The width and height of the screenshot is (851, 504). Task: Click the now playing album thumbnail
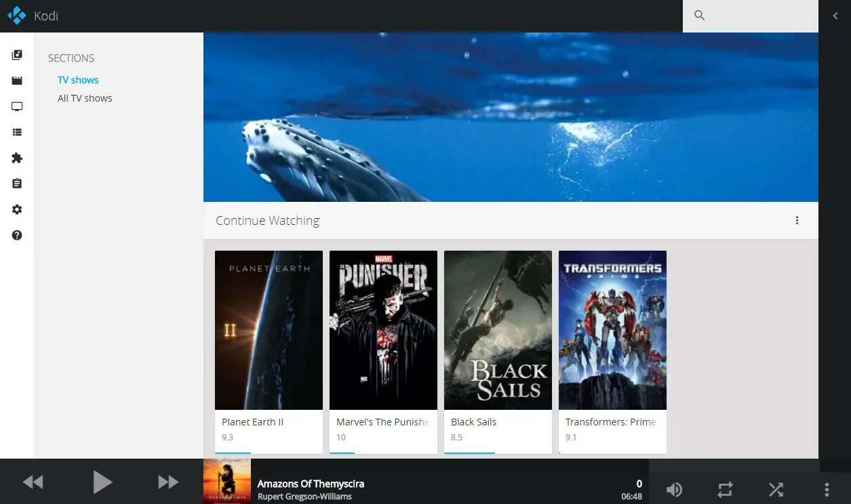(x=227, y=482)
